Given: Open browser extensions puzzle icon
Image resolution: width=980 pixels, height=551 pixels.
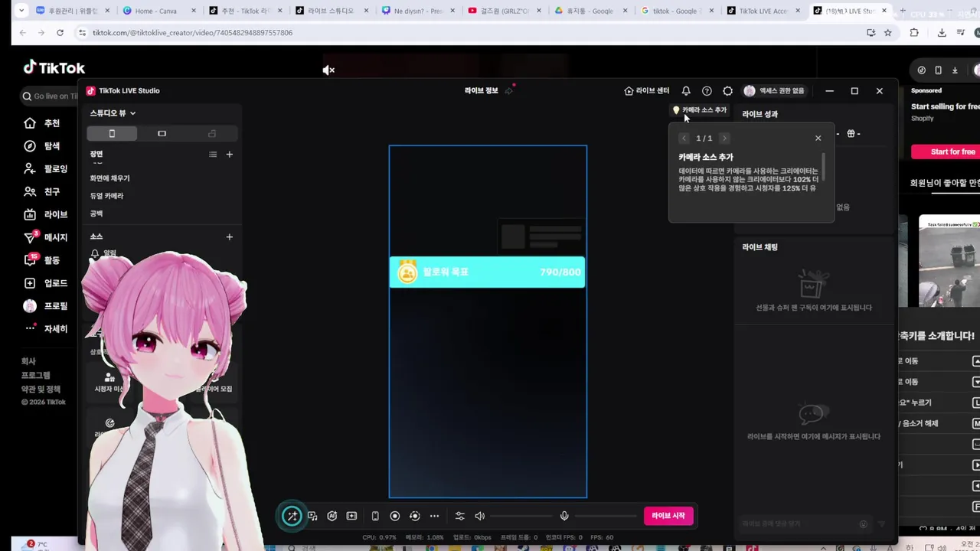Looking at the screenshot, I should (914, 33).
